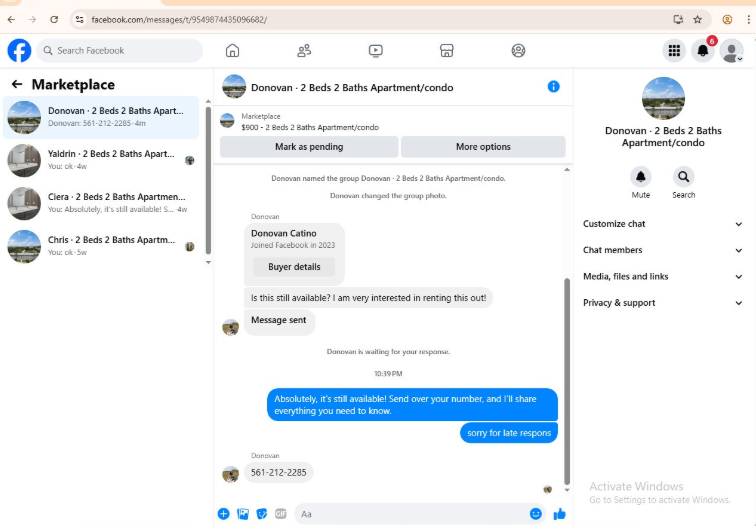Open the Watch video icon
This screenshot has height=527, width=756.
coord(376,51)
